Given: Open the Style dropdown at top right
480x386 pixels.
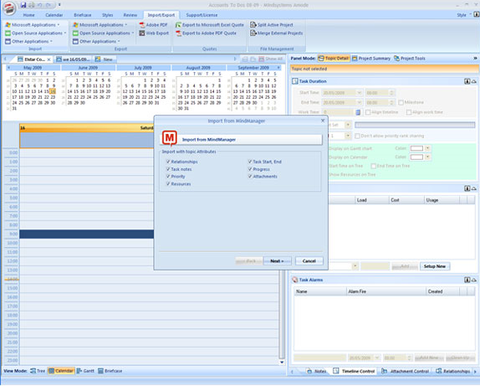Looking at the screenshot, I should tap(464, 15).
